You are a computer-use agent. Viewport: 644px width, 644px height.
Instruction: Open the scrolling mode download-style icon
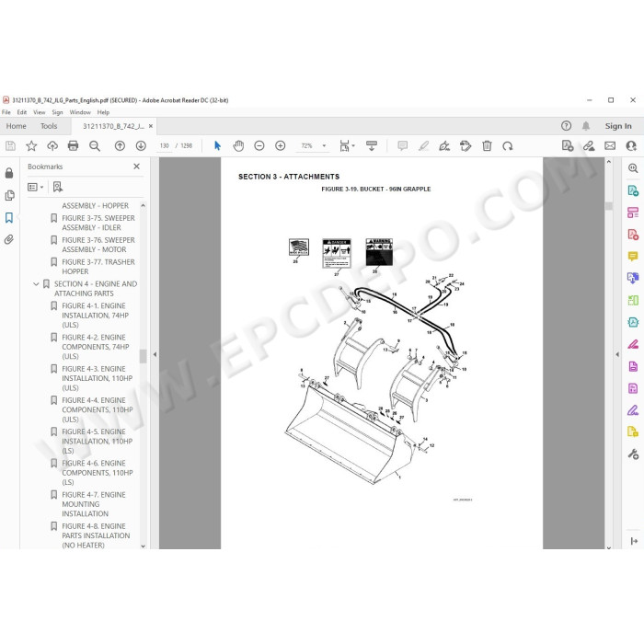click(372, 145)
